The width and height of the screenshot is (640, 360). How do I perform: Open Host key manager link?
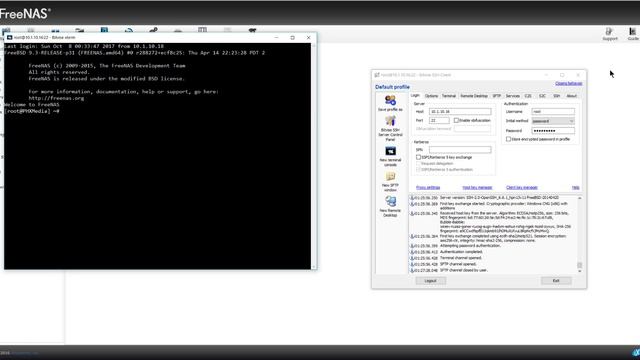477,187
